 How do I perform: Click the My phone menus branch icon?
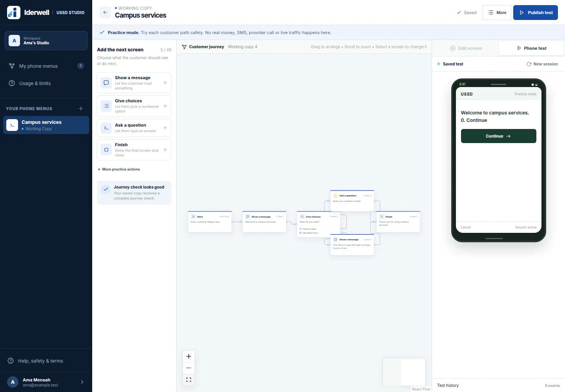pyautogui.click(x=12, y=66)
